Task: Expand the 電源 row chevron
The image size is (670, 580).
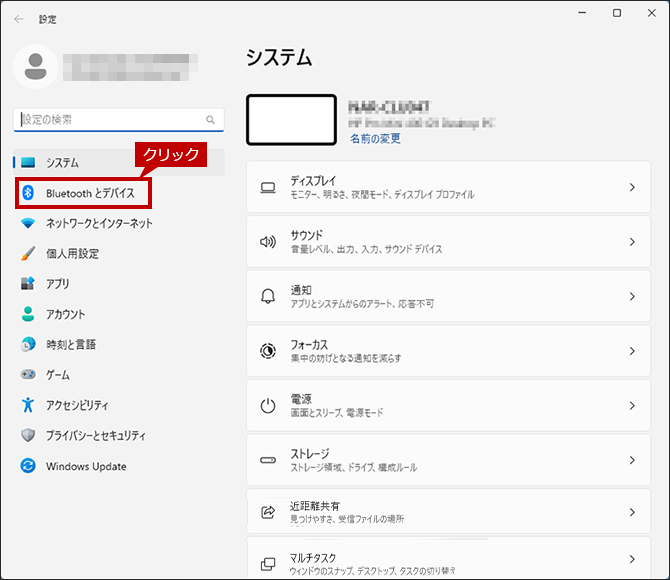Action: [x=632, y=406]
